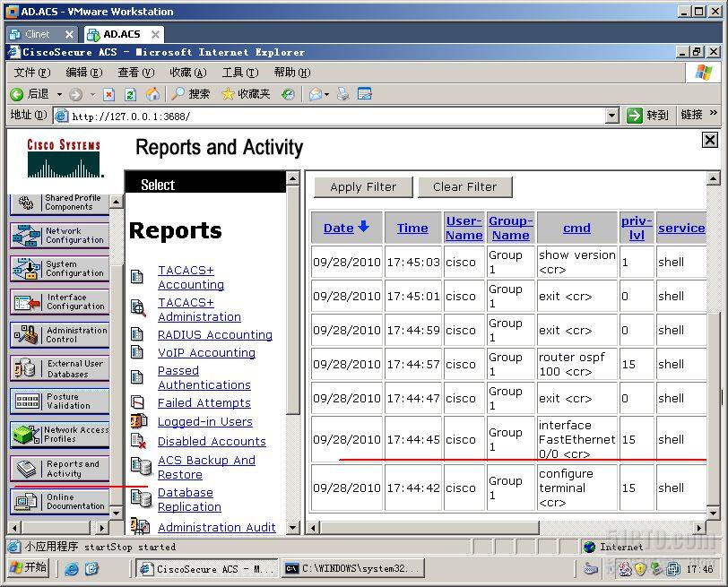Open Administration Control section

[x=59, y=335]
